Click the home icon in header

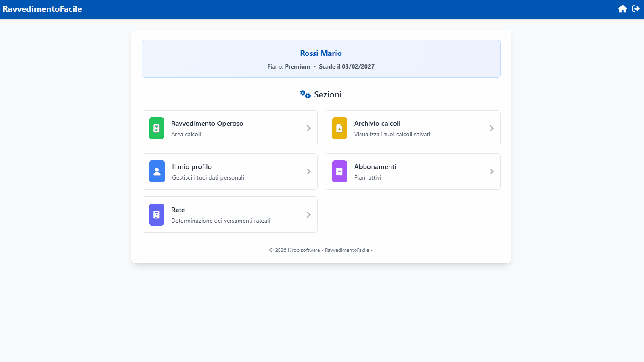(622, 9)
